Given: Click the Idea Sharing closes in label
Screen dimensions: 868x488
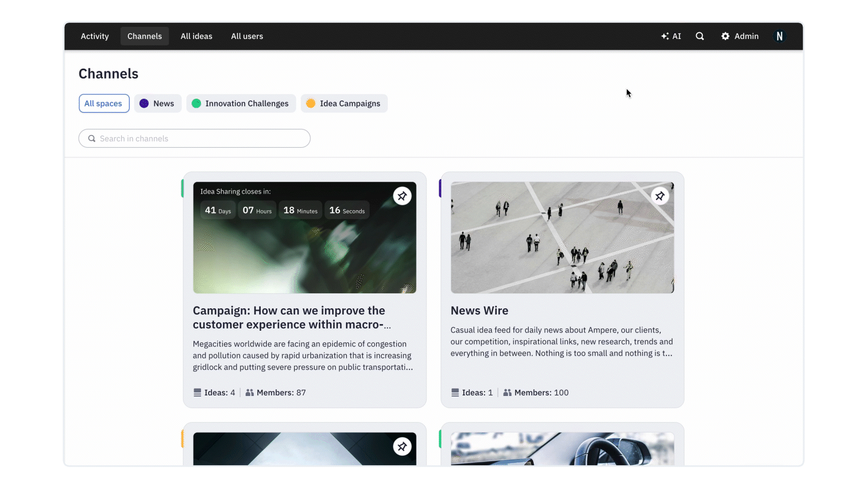Looking at the screenshot, I should click(236, 191).
